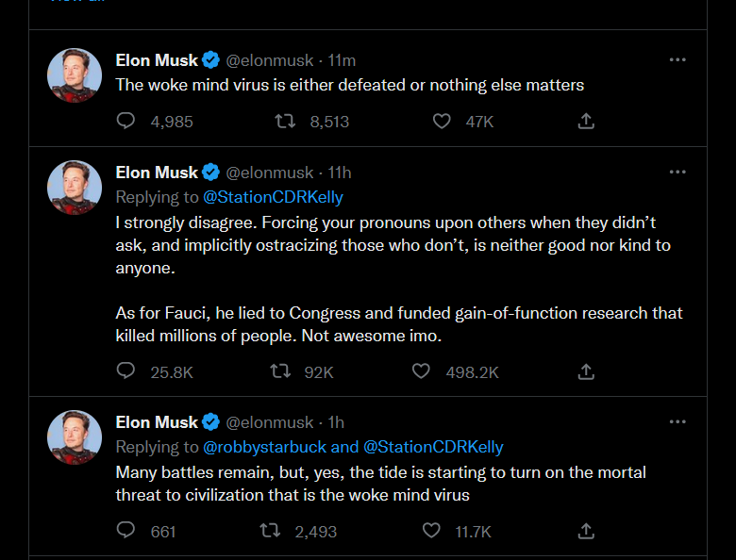Share the tweet about Fauci

click(586, 371)
